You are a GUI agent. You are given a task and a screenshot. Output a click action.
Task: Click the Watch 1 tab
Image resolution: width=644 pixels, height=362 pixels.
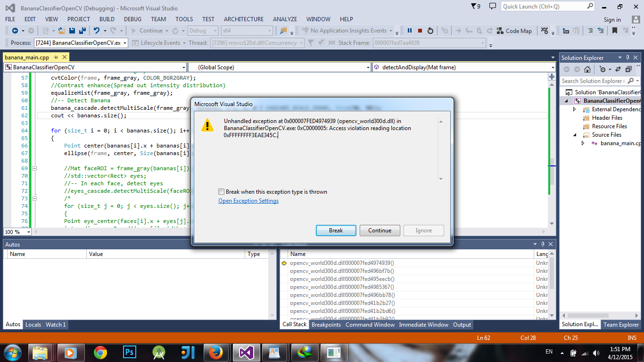coord(56,325)
